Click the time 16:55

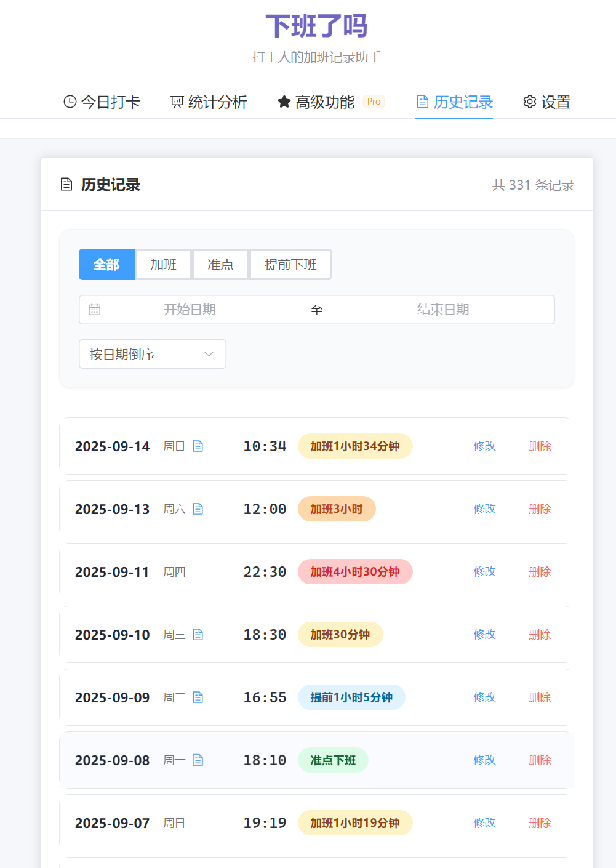265,697
